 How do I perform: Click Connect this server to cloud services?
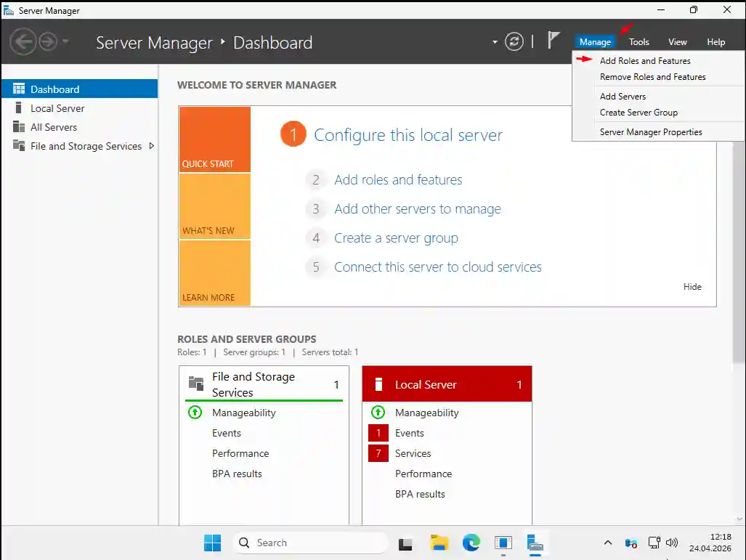coord(437,267)
